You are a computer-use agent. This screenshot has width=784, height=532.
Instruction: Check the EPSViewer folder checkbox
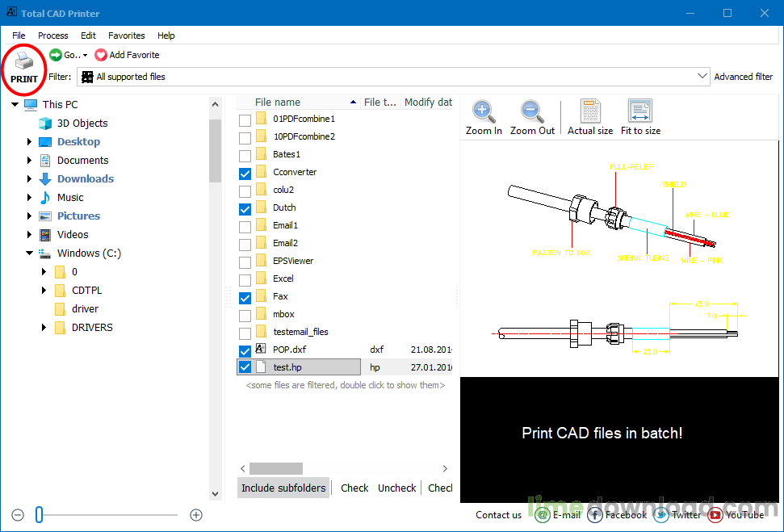[x=245, y=262]
